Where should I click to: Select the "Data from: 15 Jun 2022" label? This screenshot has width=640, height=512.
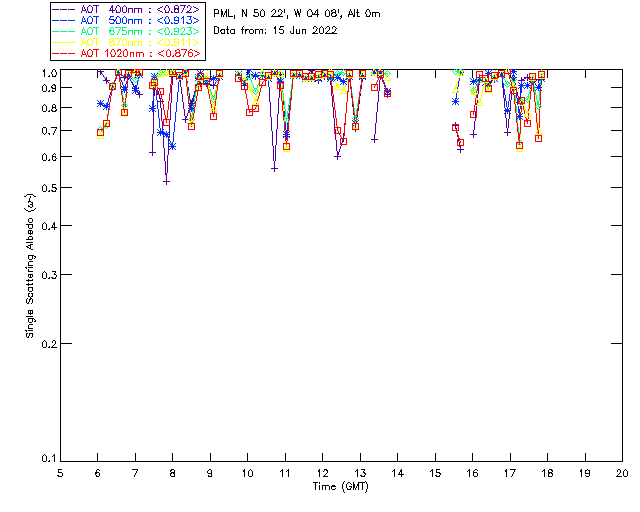pos(275,31)
